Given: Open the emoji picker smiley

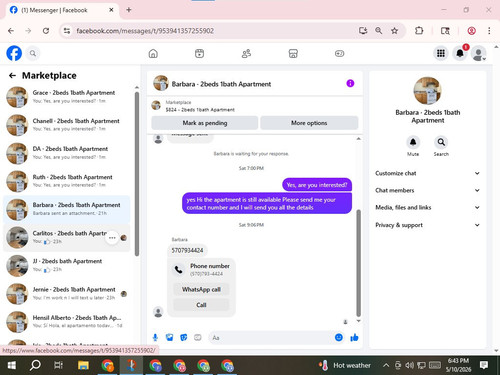Looking at the screenshot, I should [339, 338].
